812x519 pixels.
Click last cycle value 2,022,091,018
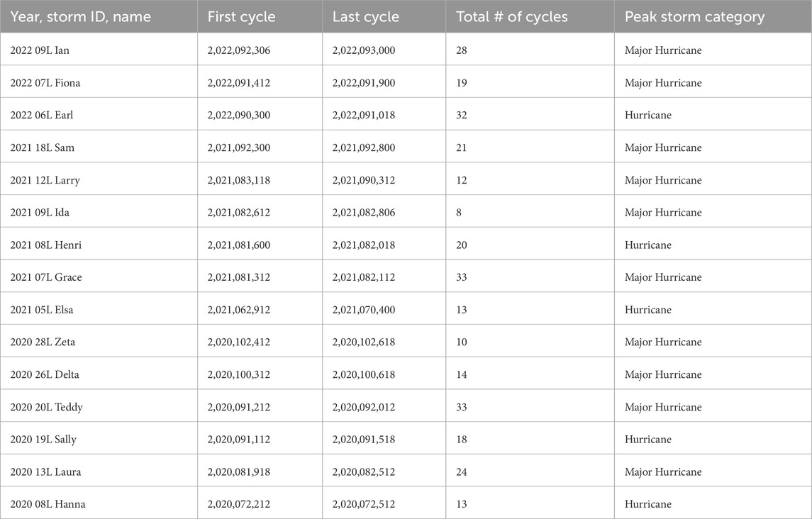click(x=364, y=115)
